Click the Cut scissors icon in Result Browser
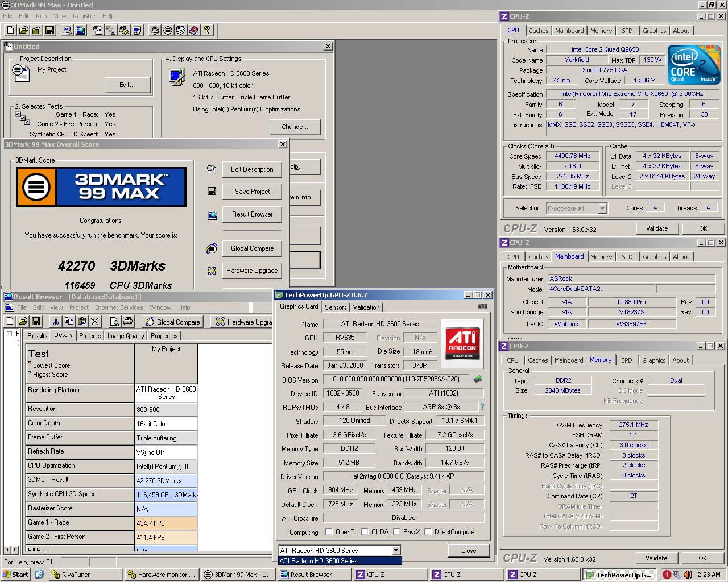Viewport: 728px width, 582px height. pyautogui.click(x=56, y=322)
